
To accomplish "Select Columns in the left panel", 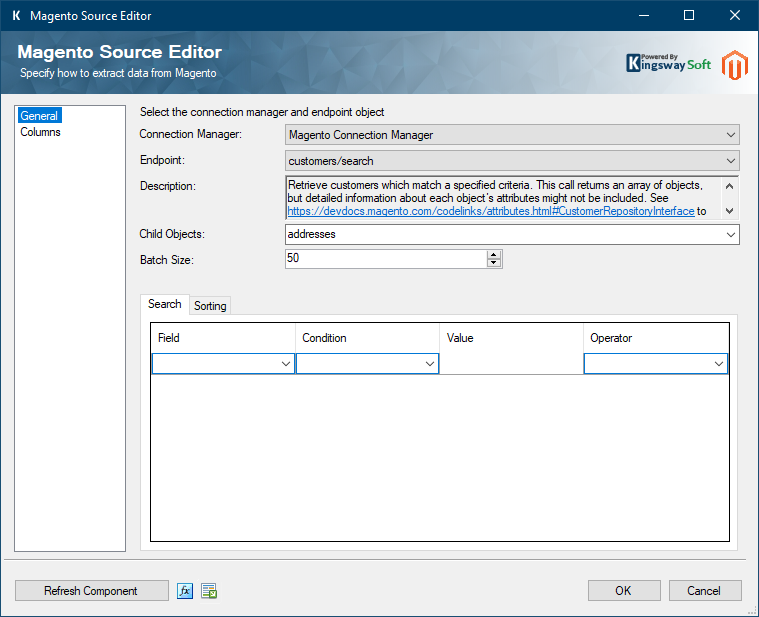I will coord(40,132).
